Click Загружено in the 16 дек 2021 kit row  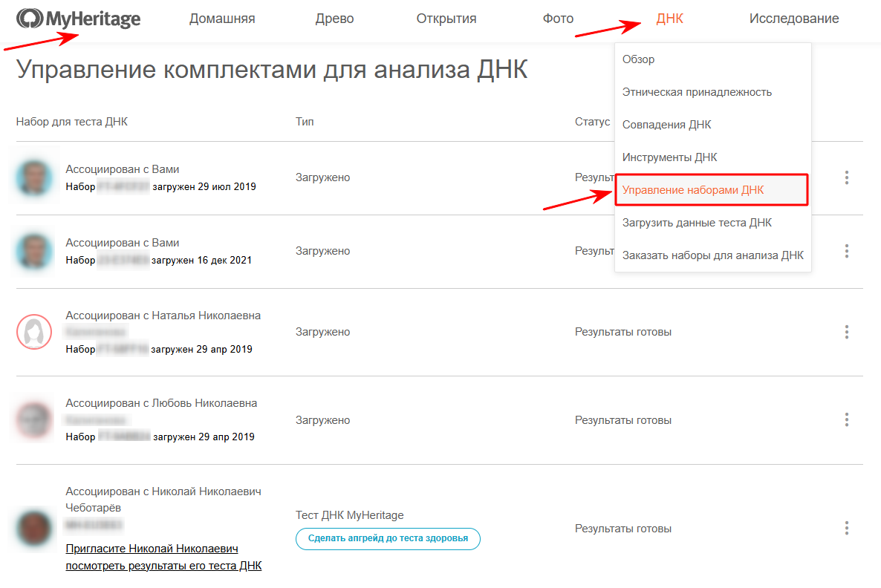point(322,251)
